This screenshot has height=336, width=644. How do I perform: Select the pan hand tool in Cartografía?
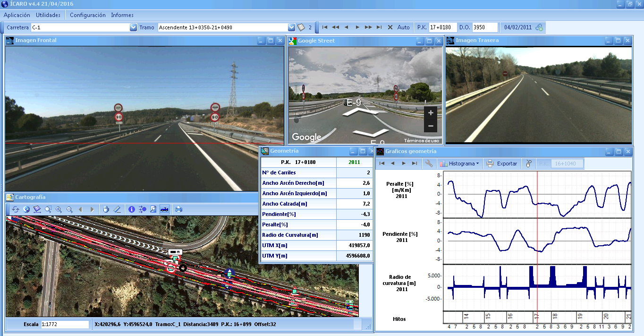(x=106, y=209)
